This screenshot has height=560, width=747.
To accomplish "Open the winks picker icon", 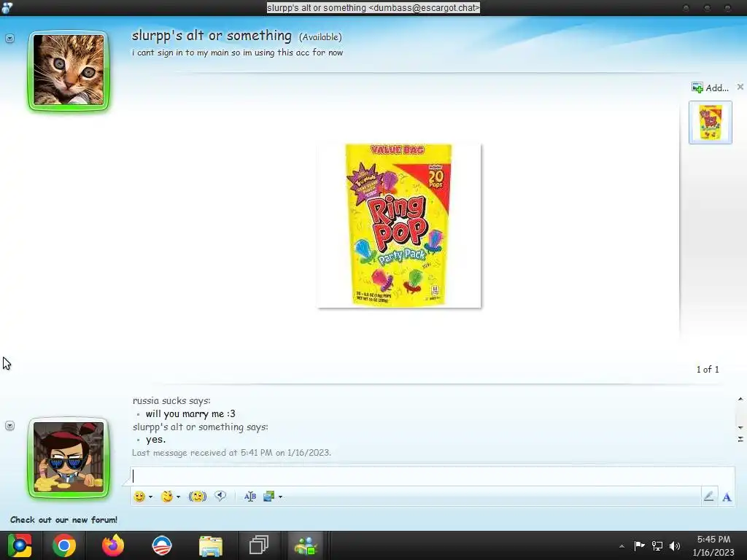I will 167,497.
